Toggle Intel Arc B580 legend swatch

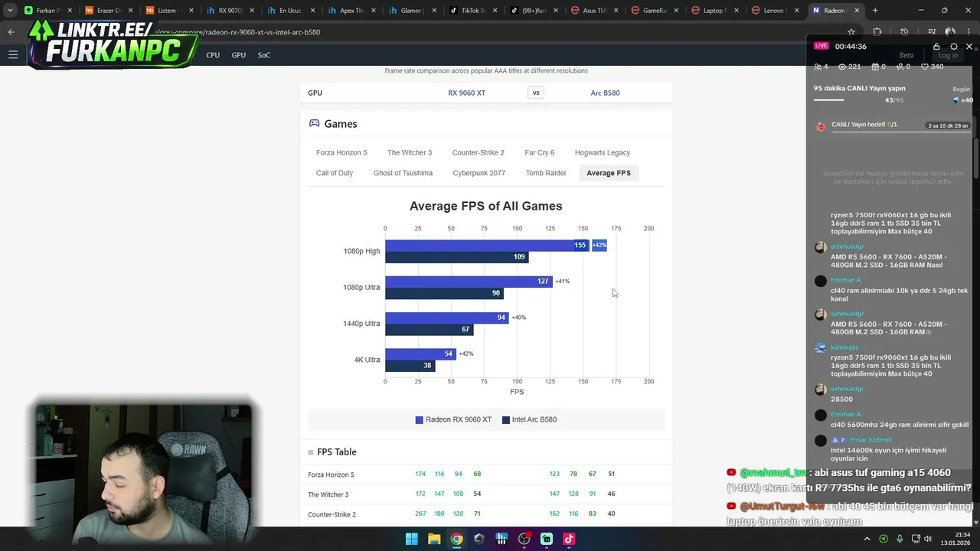click(506, 420)
